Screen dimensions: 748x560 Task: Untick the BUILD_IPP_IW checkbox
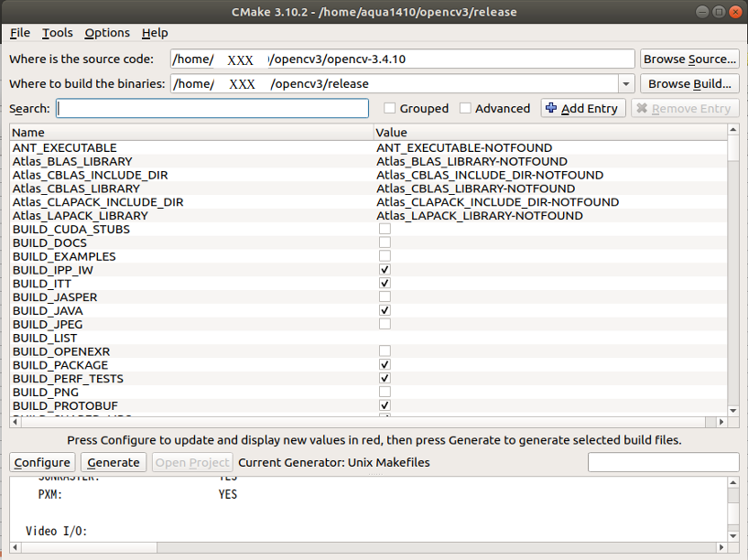385,270
